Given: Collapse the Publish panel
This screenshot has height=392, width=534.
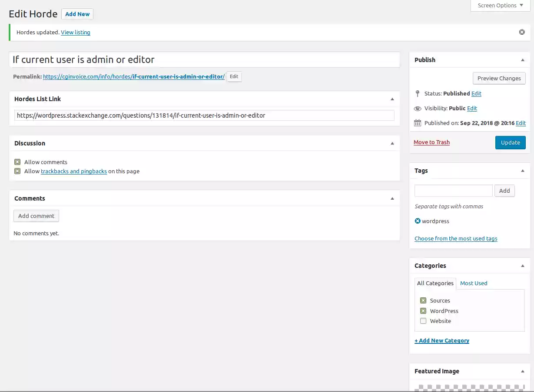Looking at the screenshot, I should coord(522,59).
